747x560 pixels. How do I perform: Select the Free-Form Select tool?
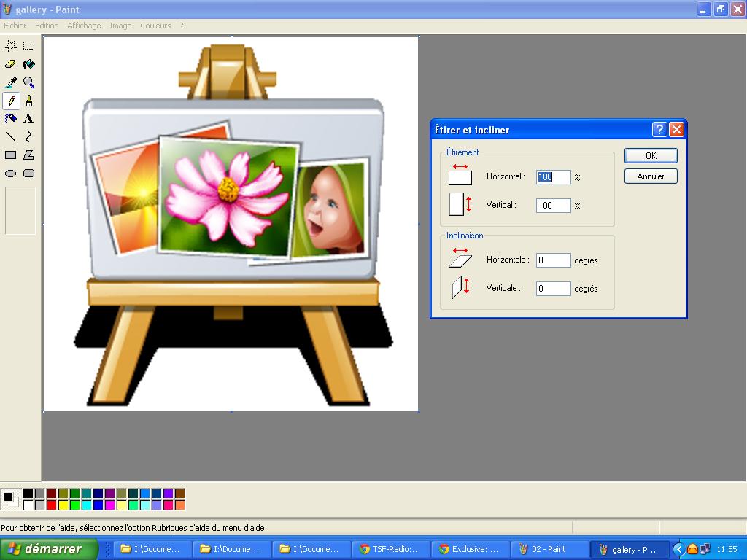pyautogui.click(x=11, y=46)
